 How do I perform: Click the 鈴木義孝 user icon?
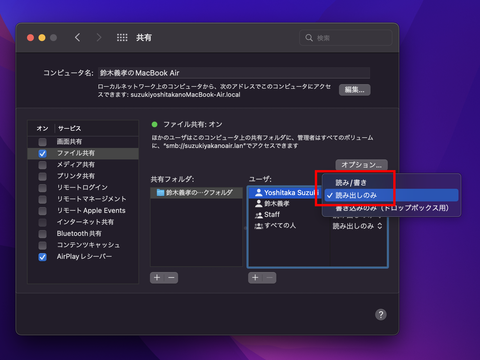(x=259, y=203)
